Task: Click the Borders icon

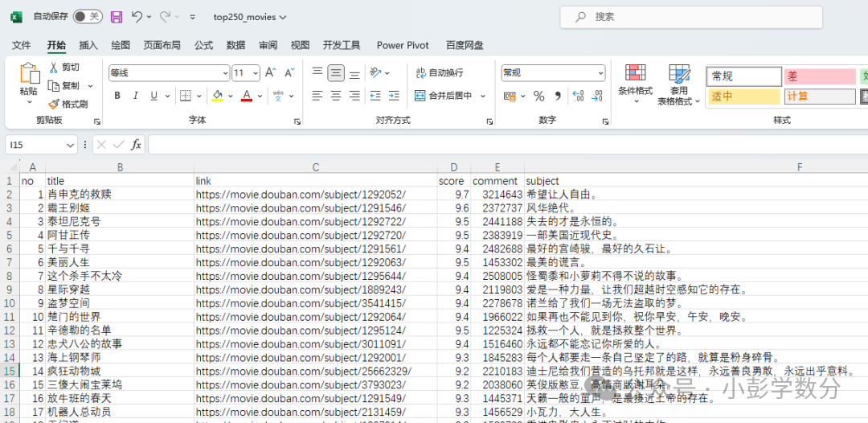Action: (186, 96)
